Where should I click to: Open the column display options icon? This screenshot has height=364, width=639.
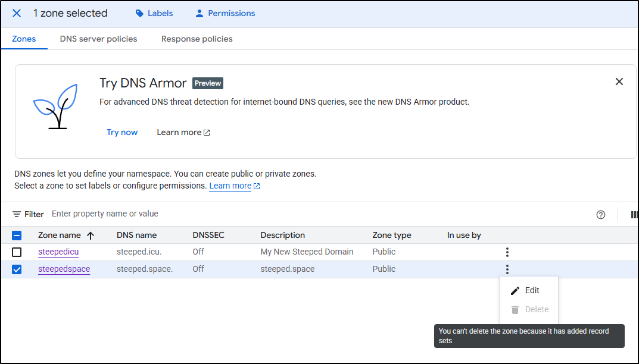pyautogui.click(x=634, y=215)
